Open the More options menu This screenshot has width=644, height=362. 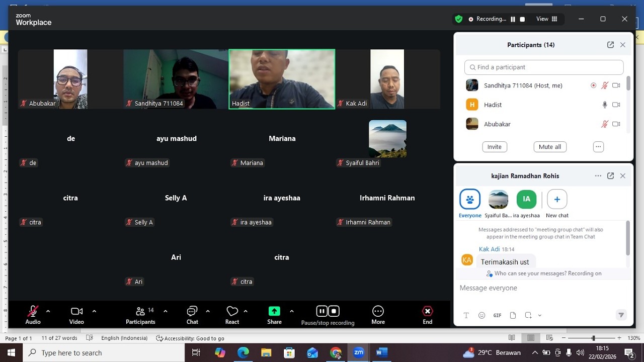pos(378,315)
